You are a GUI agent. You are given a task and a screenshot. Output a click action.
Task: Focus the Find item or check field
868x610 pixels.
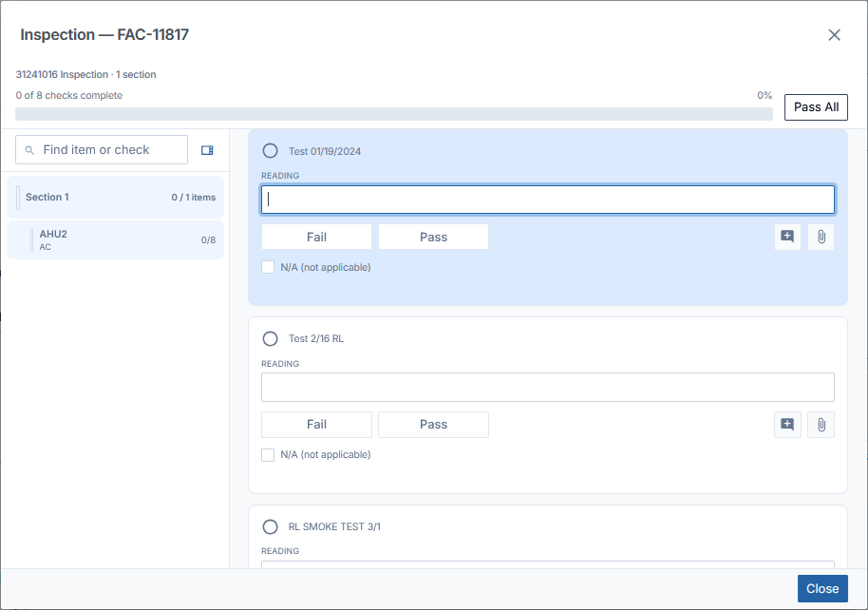[102, 149]
